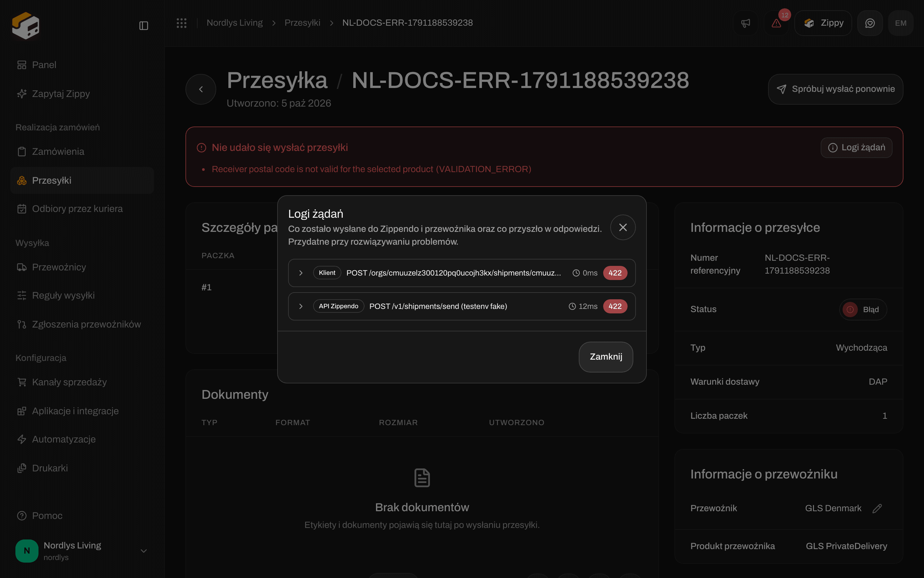The image size is (924, 578).
Task: Open Aplikacje i integracje in the sidebar
Action: pyautogui.click(x=82, y=411)
